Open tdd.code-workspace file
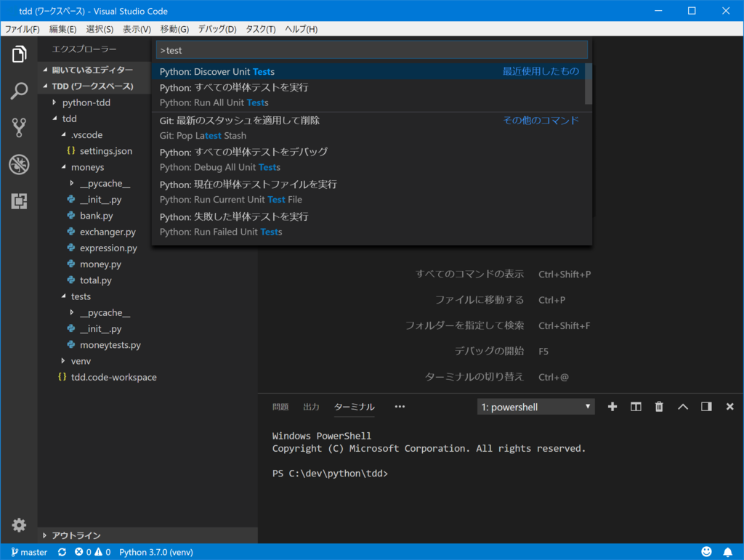 coord(114,377)
